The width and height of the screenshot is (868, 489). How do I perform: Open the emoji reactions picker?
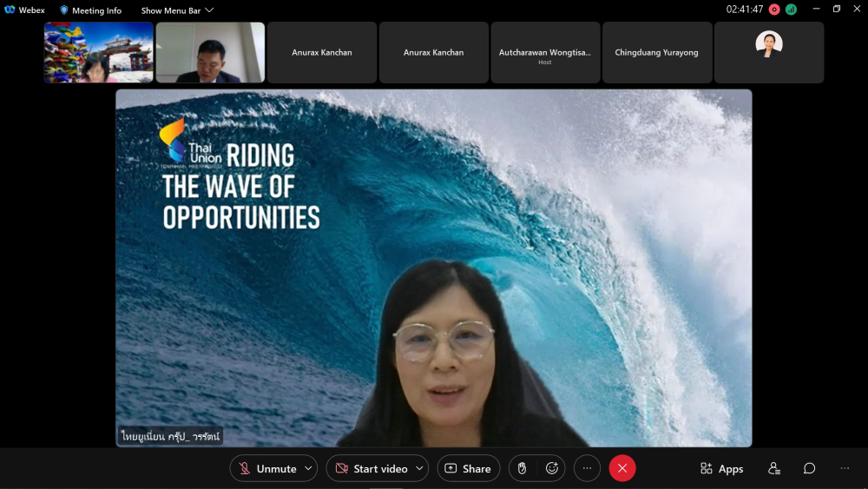tap(551, 468)
